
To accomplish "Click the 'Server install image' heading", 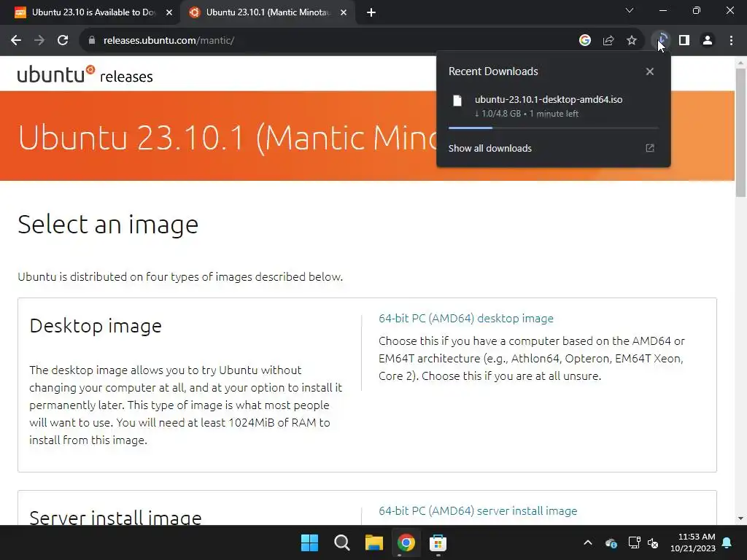I will click(x=116, y=517).
